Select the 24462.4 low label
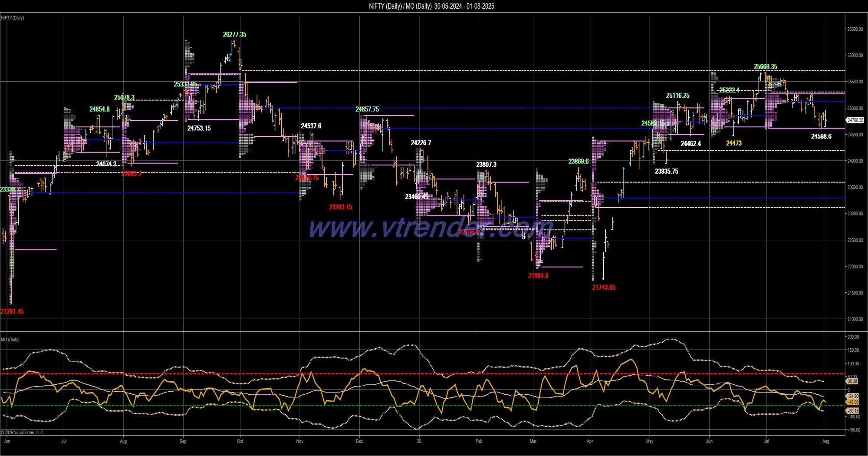Screen dimensions: 868x456 690,144
